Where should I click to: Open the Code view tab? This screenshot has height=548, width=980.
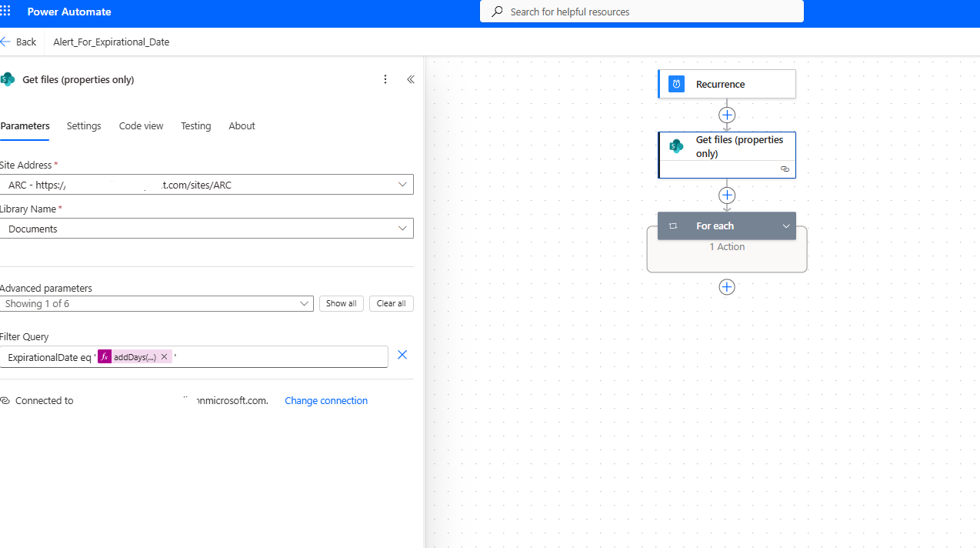pos(141,126)
